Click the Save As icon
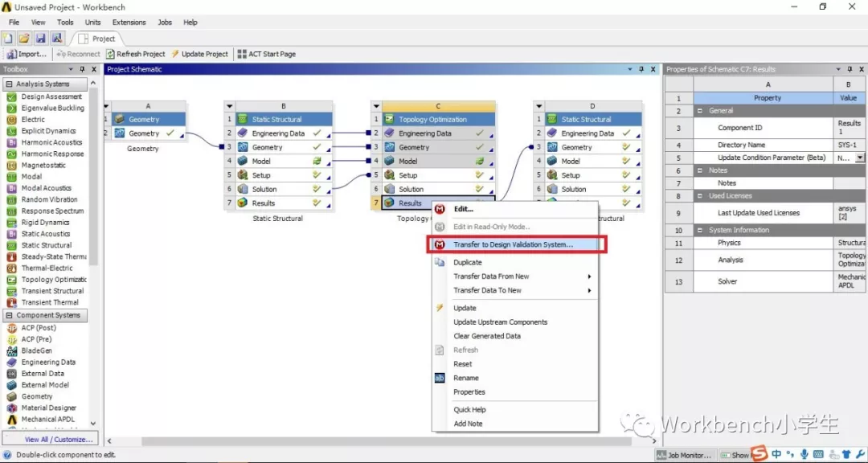 (56, 39)
